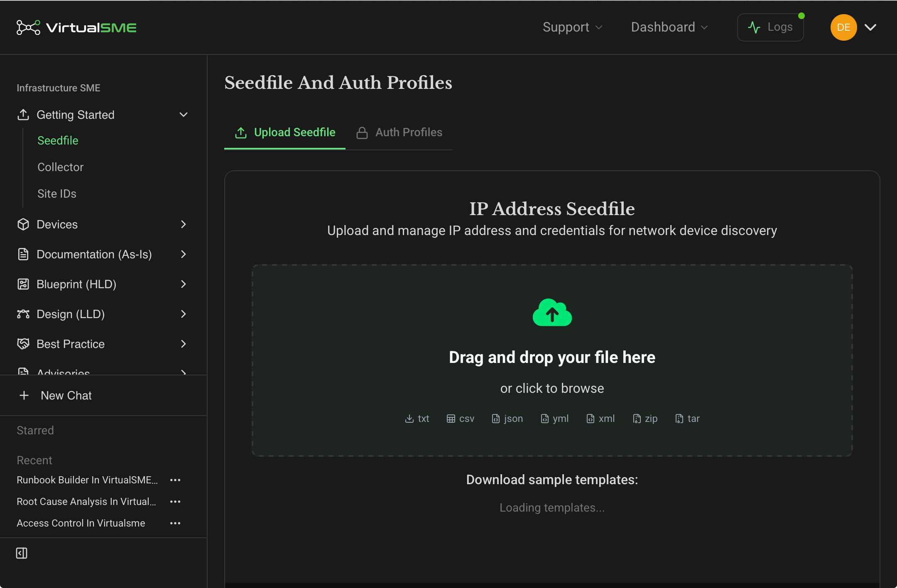Click the Recent section label
This screenshot has height=588, width=897.
(34, 460)
